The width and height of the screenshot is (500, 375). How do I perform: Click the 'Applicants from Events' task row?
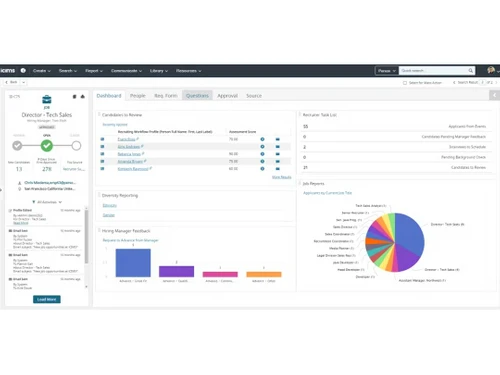[x=396, y=126]
